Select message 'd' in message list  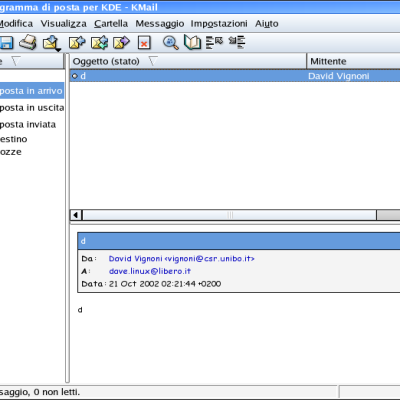(x=235, y=76)
